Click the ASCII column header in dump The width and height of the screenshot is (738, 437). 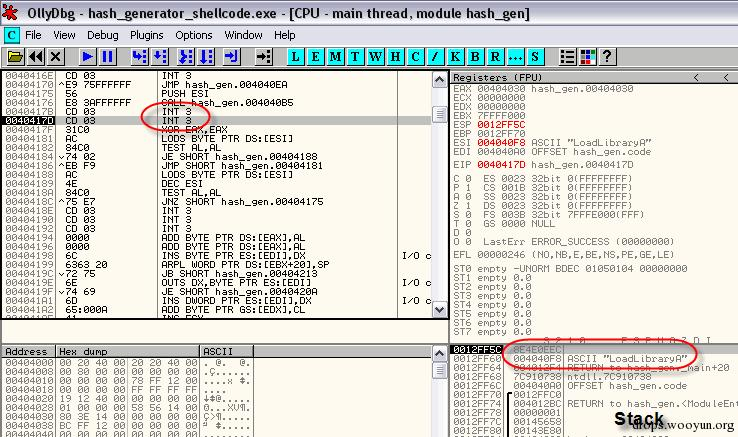click(x=227, y=351)
